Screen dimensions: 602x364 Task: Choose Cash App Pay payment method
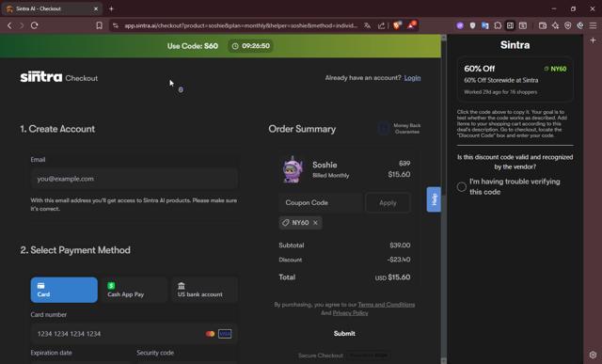point(135,290)
